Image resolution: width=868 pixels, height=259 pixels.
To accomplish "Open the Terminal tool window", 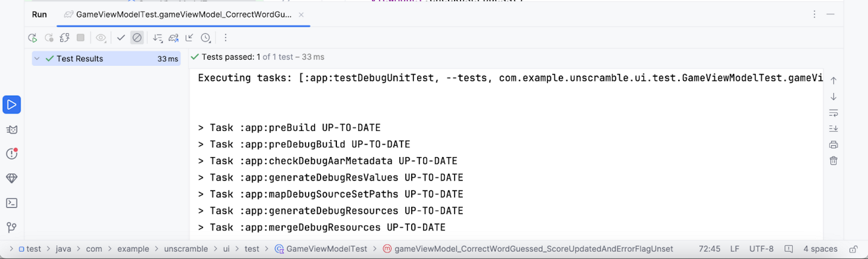I will click(11, 203).
